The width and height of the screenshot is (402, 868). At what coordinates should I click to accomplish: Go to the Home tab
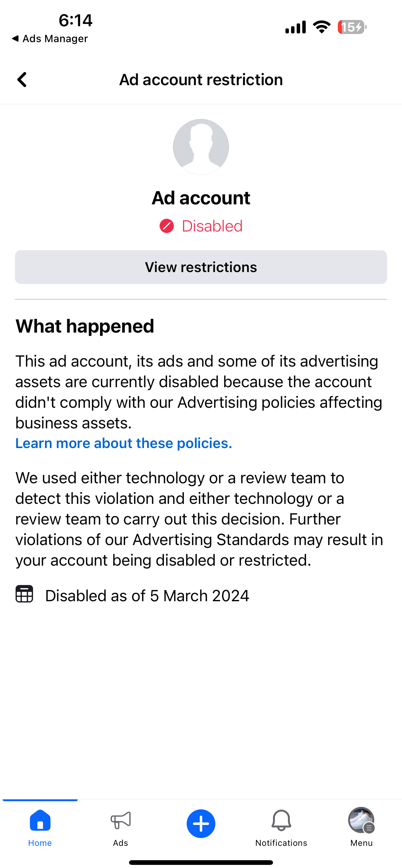pyautogui.click(x=40, y=827)
